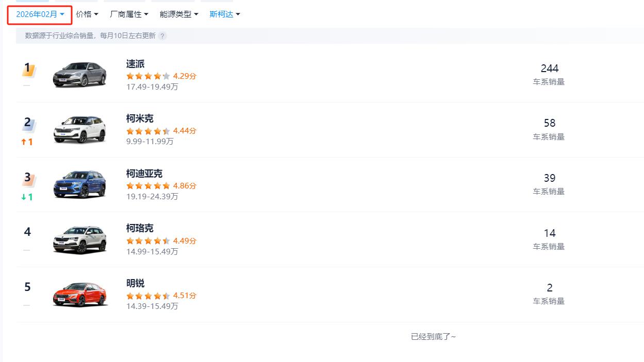Click the 14.99-15.49万 price text
Image resolution: width=644 pixels, height=362 pixels.
152,252
